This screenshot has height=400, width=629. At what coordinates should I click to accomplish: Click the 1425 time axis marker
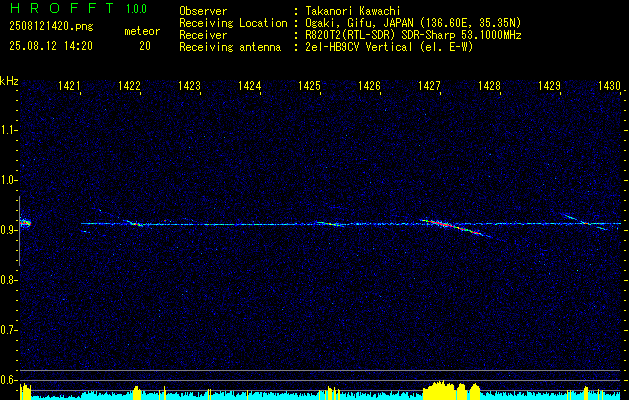(309, 86)
